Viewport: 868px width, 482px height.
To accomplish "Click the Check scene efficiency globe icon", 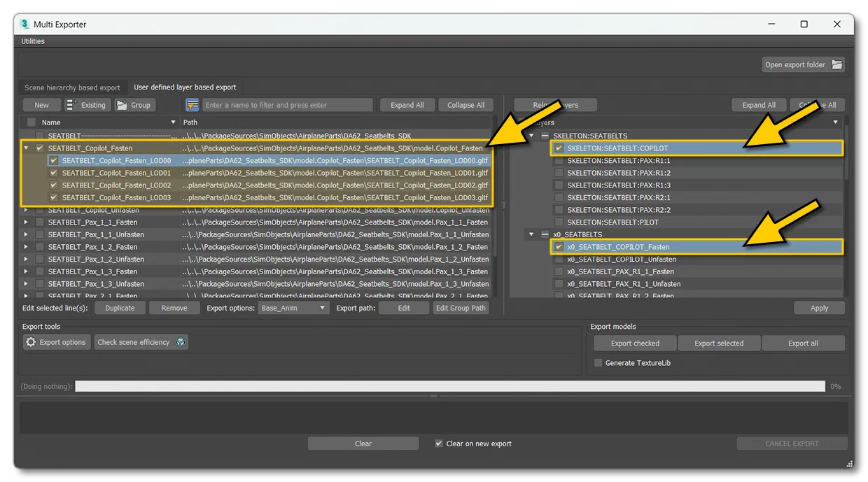I will pyautogui.click(x=181, y=342).
